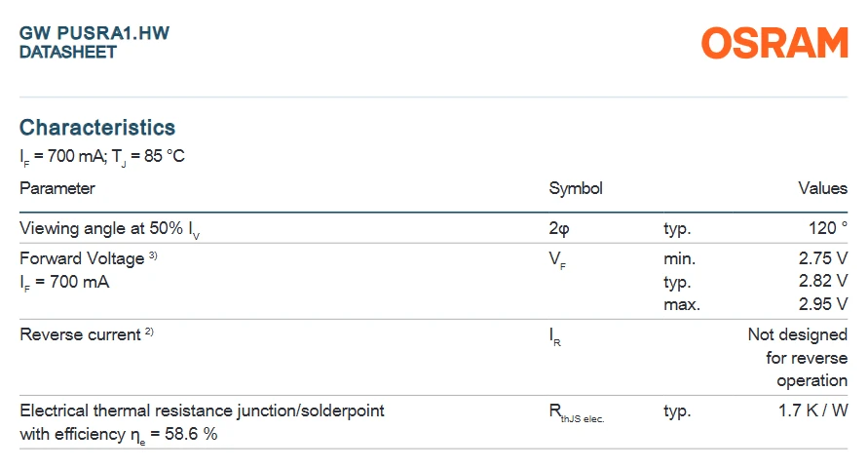The width and height of the screenshot is (868, 469).
Task: Click the Parameter column header
Action: pyautogui.click(x=57, y=188)
